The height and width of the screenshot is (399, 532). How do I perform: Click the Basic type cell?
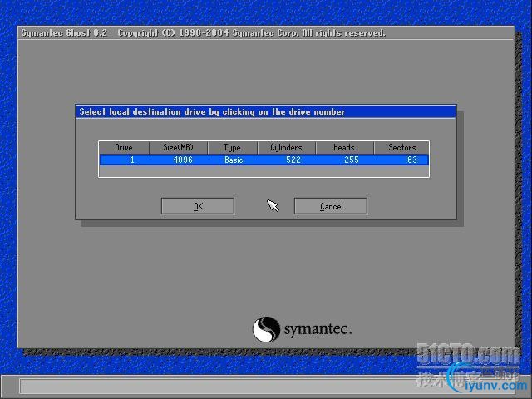click(234, 160)
